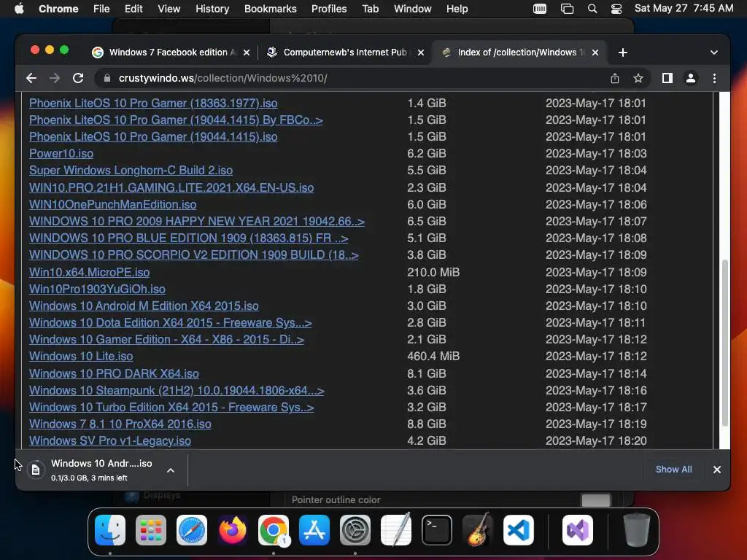Open Windows 10 PRO DARK X64.iso link
The width and height of the screenshot is (747, 560).
coord(114,373)
